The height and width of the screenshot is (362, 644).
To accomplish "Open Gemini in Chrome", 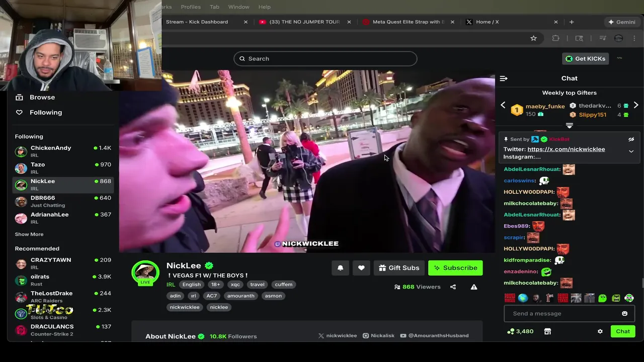I will coord(621,22).
